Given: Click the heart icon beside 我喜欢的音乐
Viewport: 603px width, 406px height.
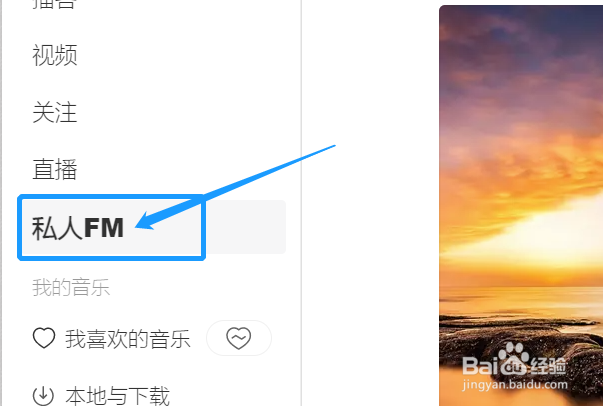Looking at the screenshot, I should click(44, 338).
